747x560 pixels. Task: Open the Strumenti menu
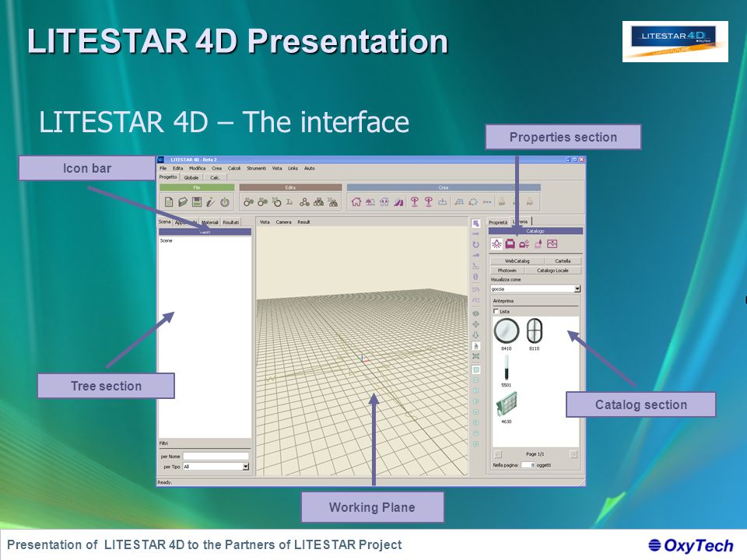point(256,169)
